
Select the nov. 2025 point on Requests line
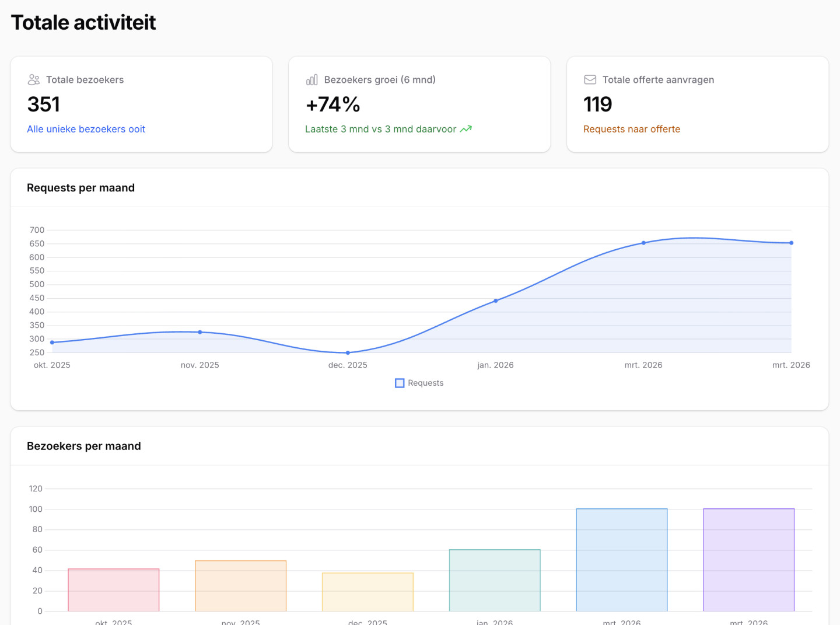click(200, 332)
